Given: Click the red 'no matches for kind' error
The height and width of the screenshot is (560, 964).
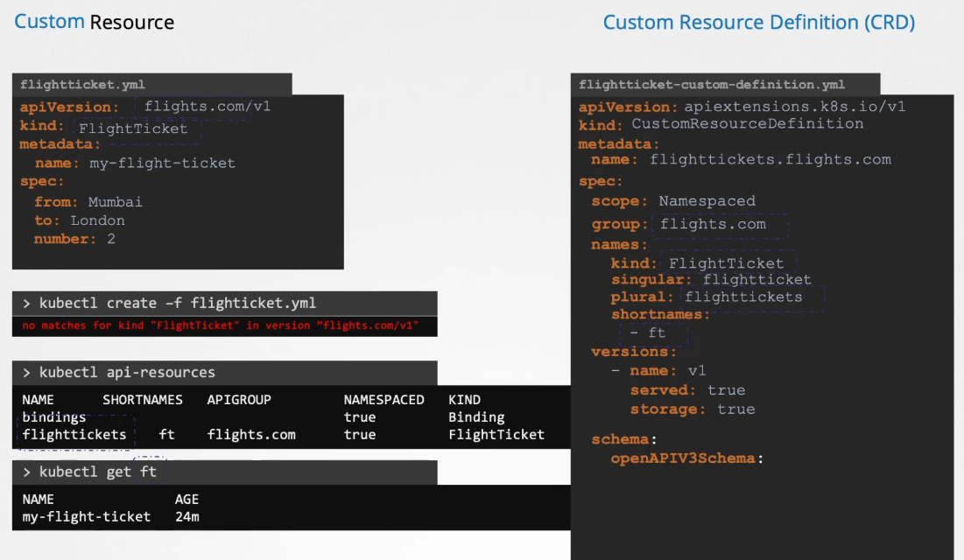Looking at the screenshot, I should click(x=221, y=325).
